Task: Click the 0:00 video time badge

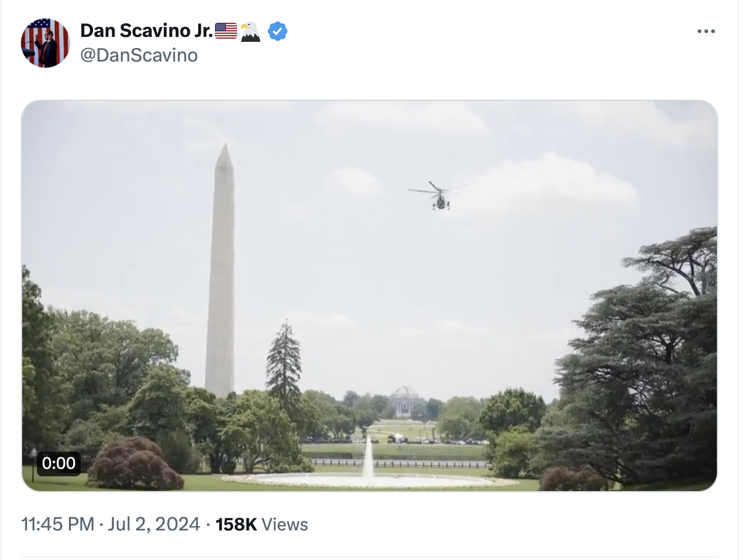Action: coord(59,463)
